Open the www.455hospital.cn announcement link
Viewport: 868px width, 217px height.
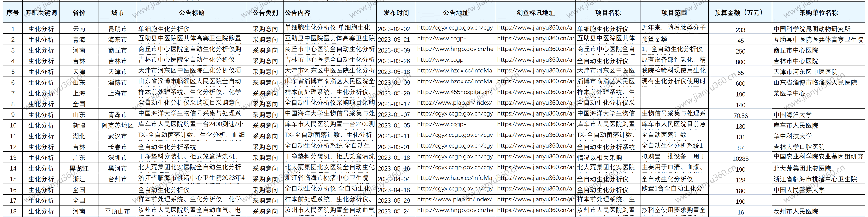455,92
